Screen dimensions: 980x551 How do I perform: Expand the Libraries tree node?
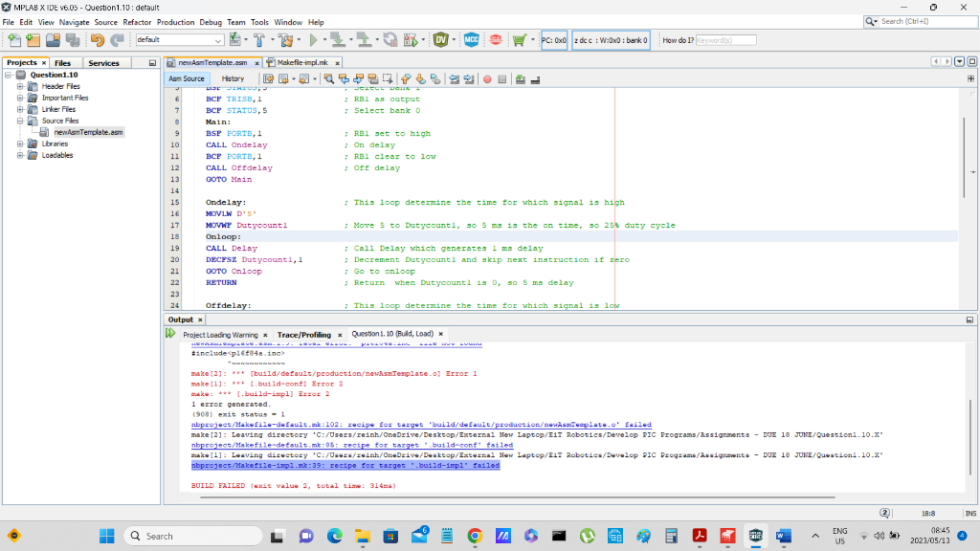pos(21,143)
